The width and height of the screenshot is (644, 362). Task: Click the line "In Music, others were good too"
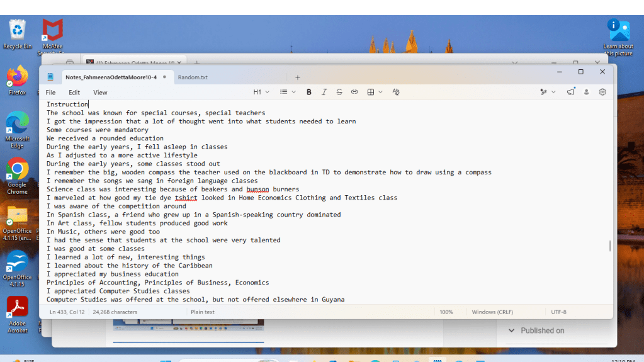pyautogui.click(x=103, y=232)
